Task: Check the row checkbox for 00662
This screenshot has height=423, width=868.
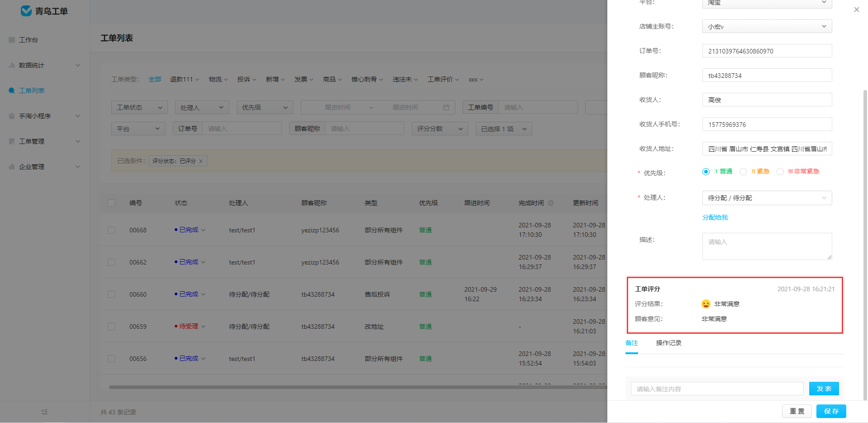Action: 111,262
